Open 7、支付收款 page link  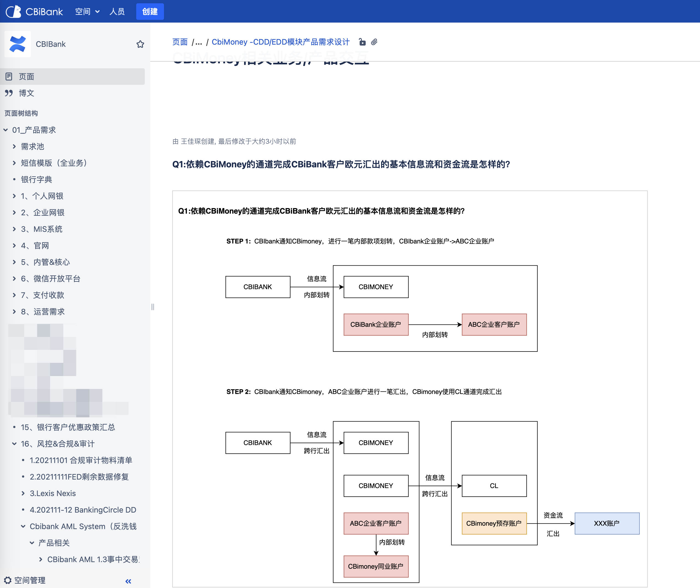43,295
